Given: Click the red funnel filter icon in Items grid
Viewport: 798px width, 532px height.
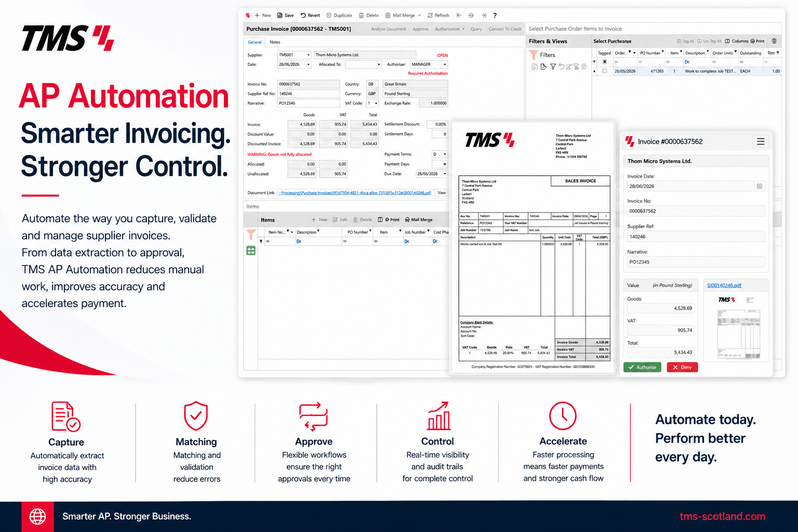Looking at the screenshot, I should 251,235.
